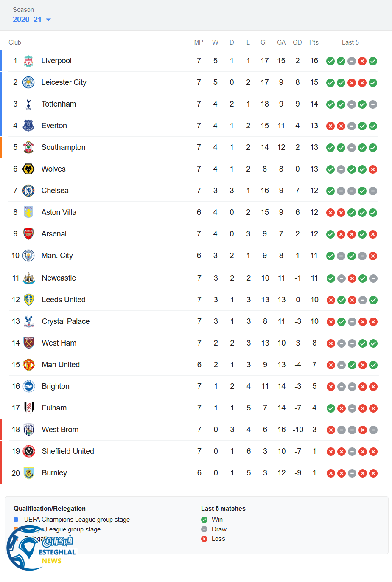The image size is (392, 582).
Task: Click the MP column header
Action: (199, 42)
